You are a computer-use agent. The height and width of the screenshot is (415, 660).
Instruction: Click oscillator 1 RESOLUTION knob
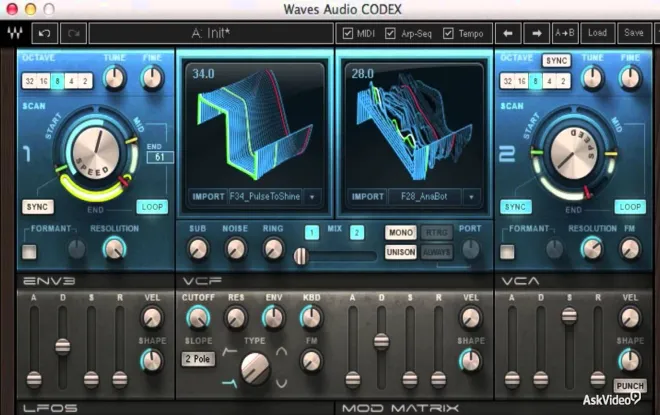(x=114, y=248)
